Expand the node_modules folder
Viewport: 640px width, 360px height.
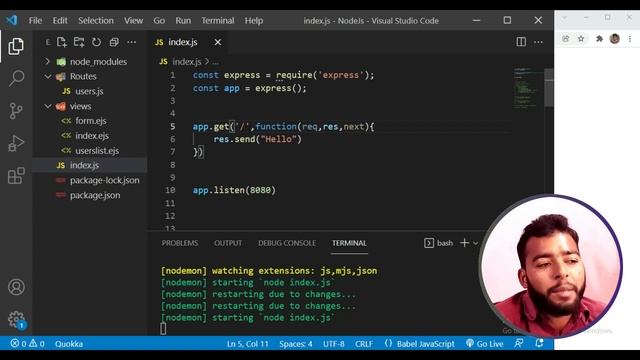tap(89, 62)
